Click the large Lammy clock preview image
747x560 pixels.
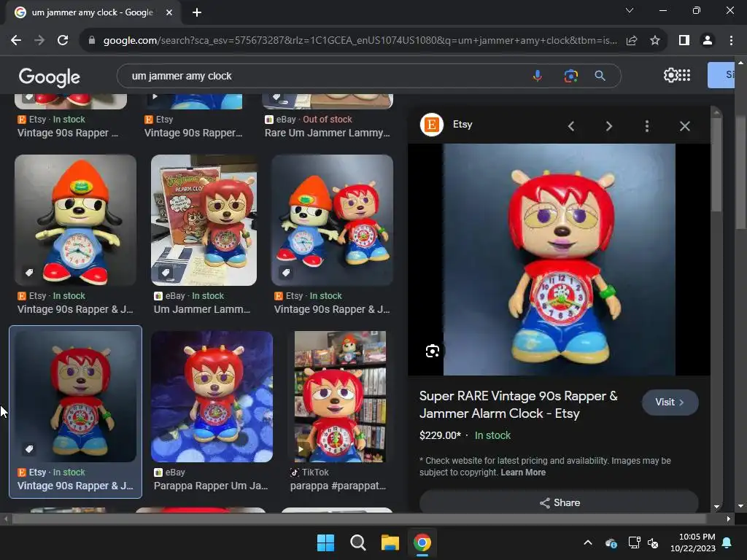click(x=559, y=260)
